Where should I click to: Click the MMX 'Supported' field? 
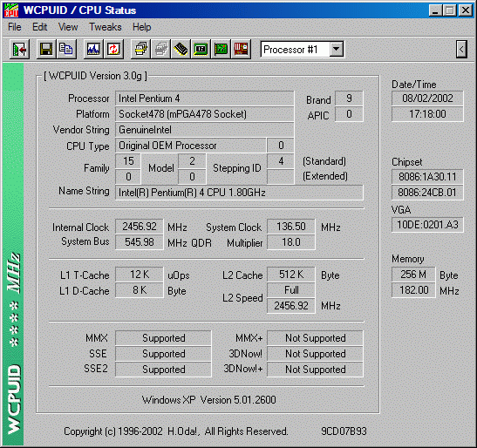(163, 338)
